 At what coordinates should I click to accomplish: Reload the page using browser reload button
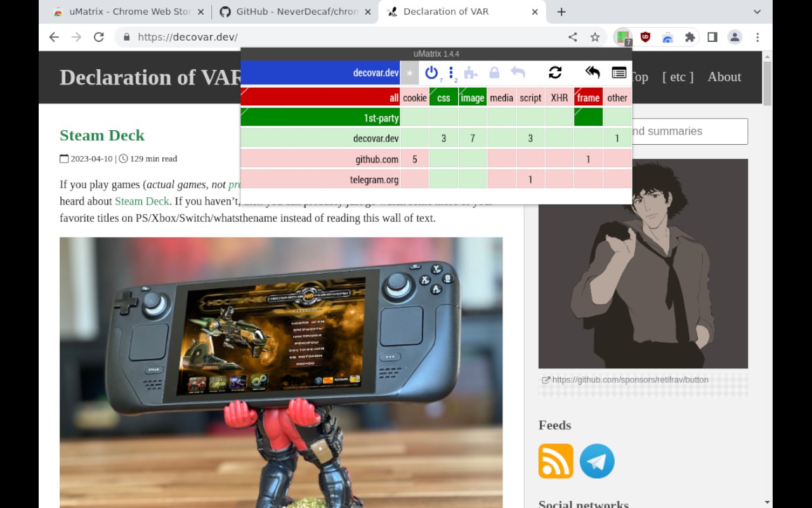click(98, 37)
